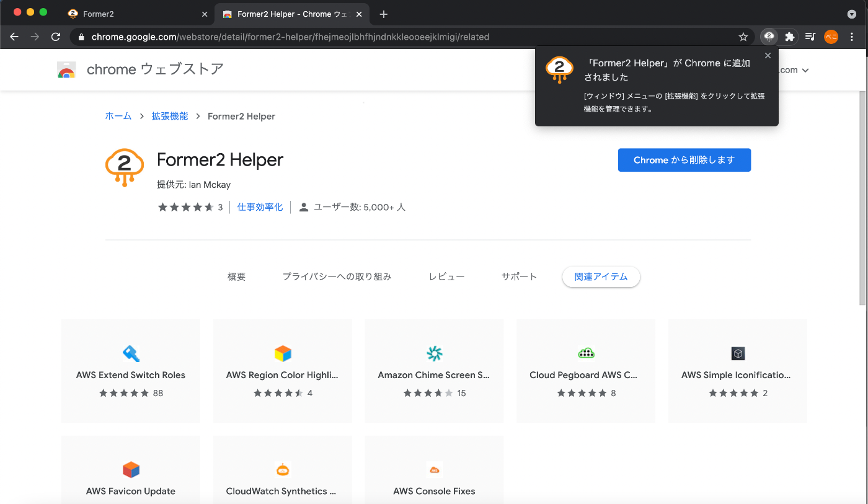Image resolution: width=868 pixels, height=504 pixels.
Task: Go to ホーム breadcrumb link
Action: [x=118, y=116]
